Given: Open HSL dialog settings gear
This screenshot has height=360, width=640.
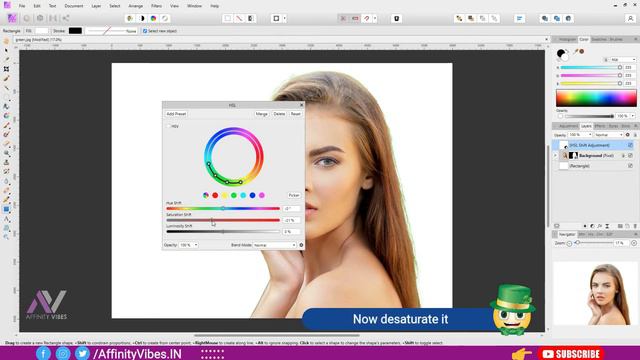Looking at the screenshot, I should pyautogui.click(x=301, y=245).
